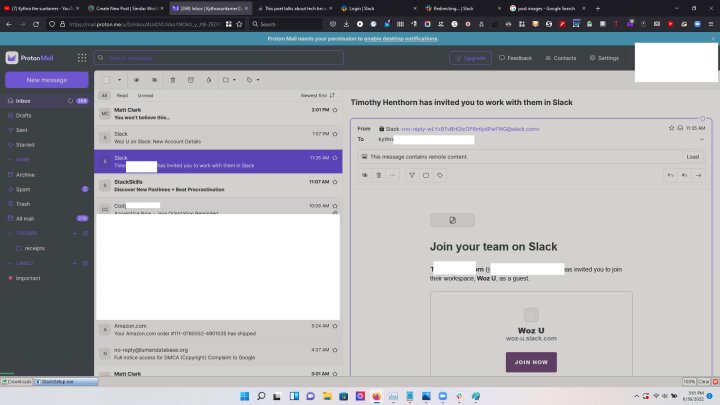Click the message label tag icon

click(x=440, y=175)
